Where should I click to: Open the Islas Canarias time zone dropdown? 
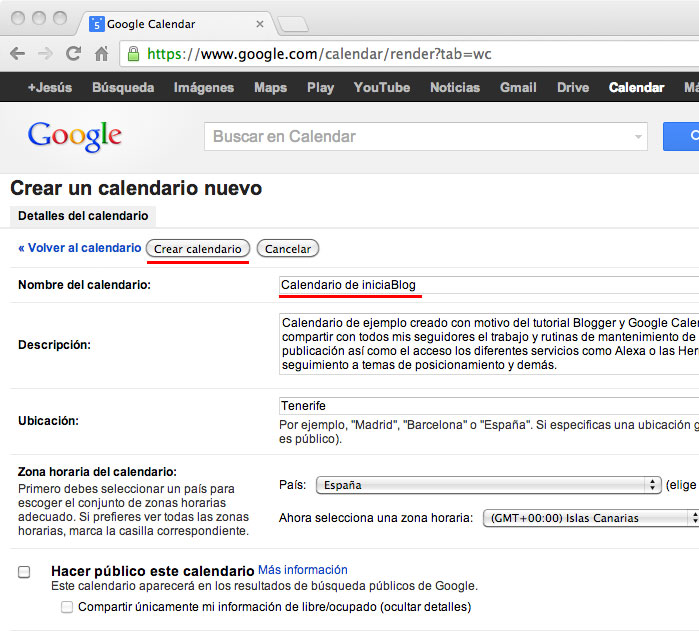591,518
